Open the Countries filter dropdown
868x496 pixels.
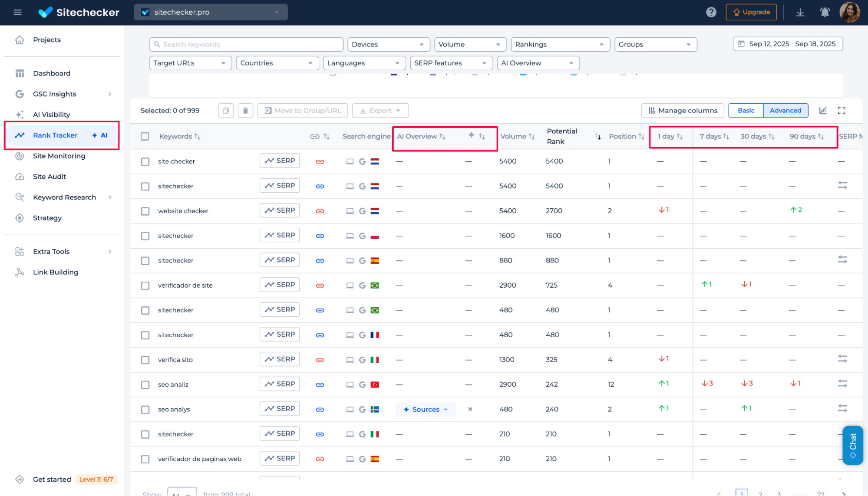click(x=277, y=63)
